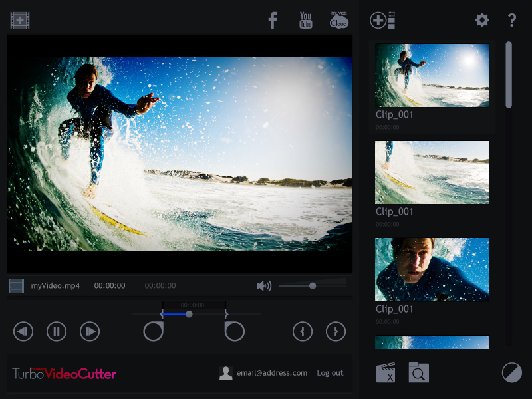532x399 pixels.
Task: Pause the video playback
Action: 57,331
